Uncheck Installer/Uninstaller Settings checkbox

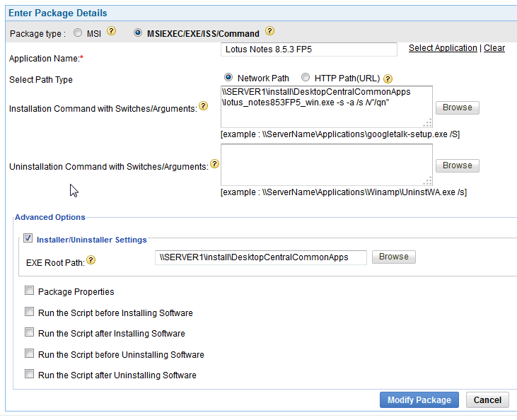(x=28, y=239)
